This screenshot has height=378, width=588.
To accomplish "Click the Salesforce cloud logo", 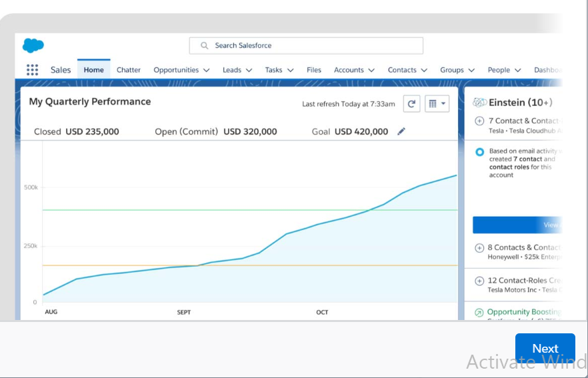I will pos(33,45).
